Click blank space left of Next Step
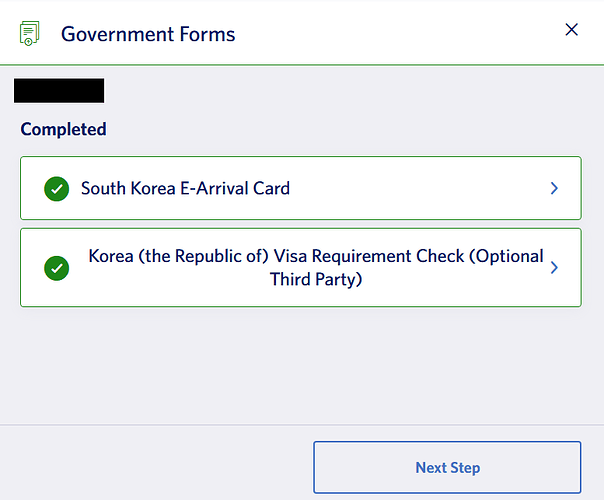 click(160, 467)
